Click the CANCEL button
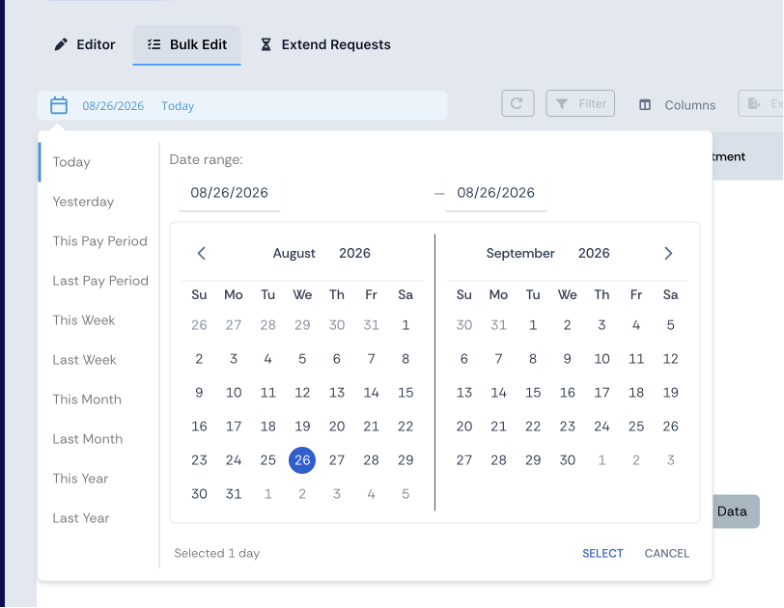Image resolution: width=784 pixels, height=608 pixels. coord(666,554)
